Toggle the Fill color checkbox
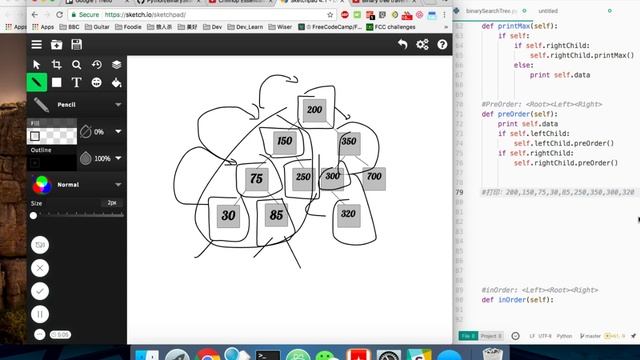This screenshot has width=640, height=360. [x=35, y=136]
